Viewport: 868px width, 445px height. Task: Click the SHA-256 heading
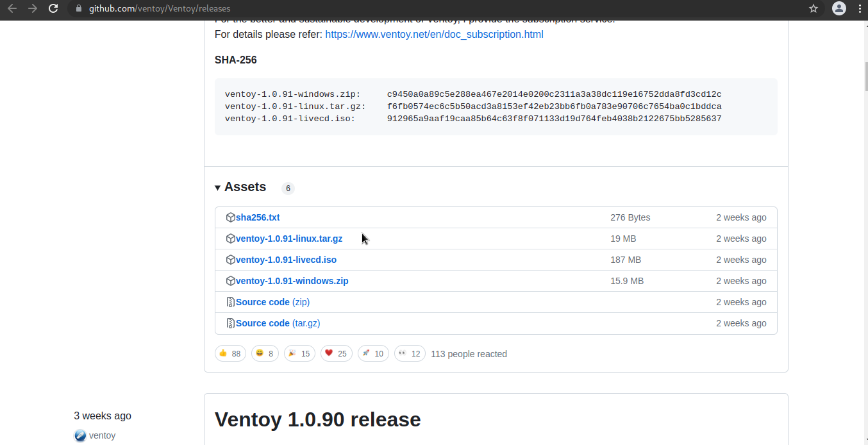[235, 60]
